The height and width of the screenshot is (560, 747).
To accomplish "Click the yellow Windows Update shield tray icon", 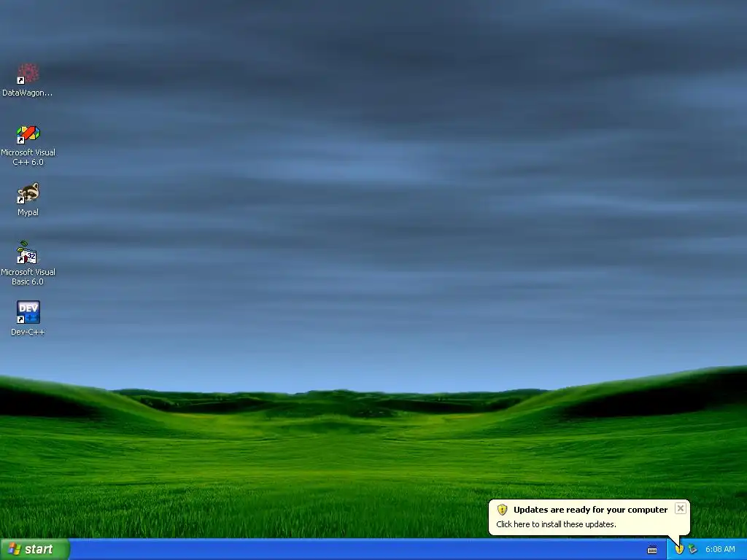I will (x=679, y=550).
